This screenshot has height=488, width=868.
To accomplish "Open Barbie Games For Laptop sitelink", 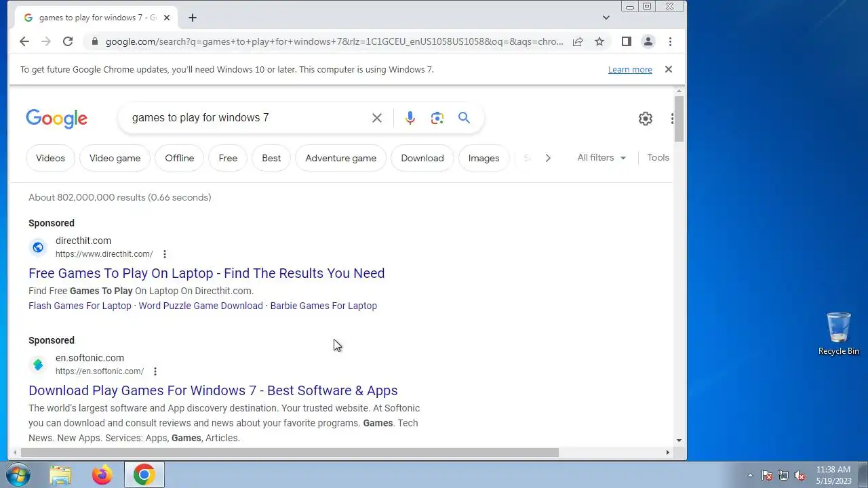I will tap(323, 306).
